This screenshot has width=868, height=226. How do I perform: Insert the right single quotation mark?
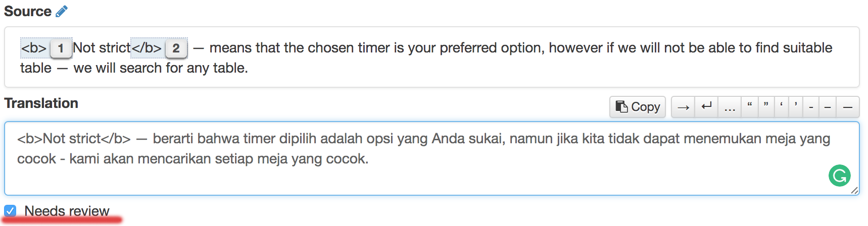click(796, 107)
